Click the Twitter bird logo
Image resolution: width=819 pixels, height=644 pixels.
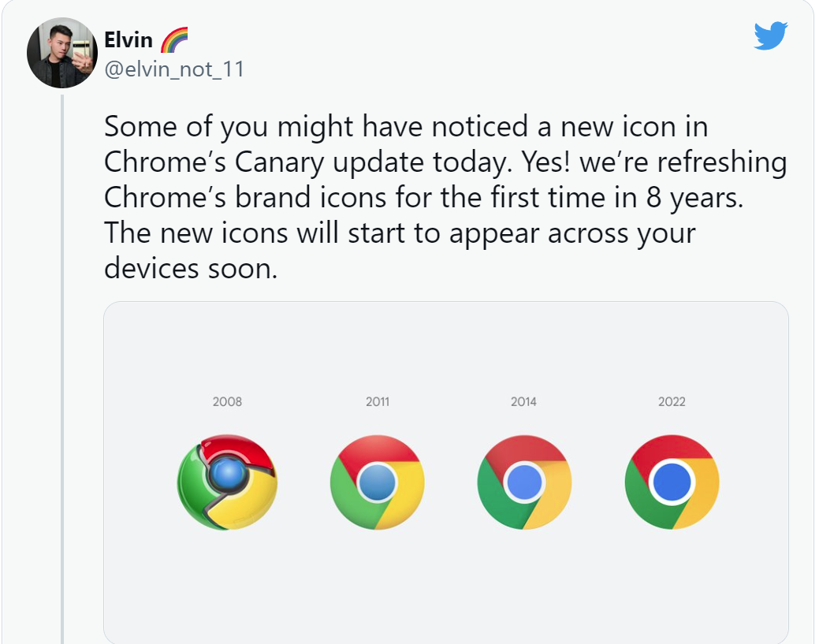770,36
